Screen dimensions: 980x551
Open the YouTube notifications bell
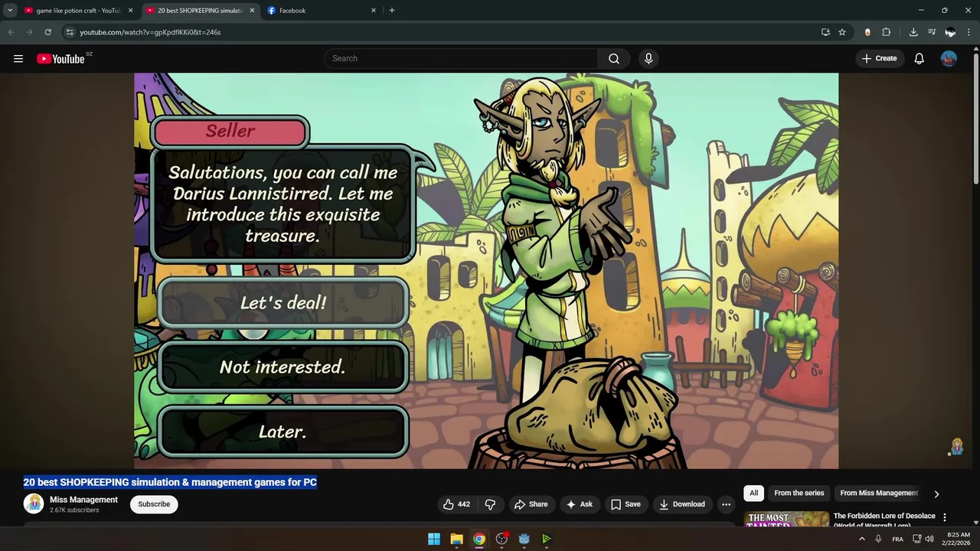coord(920,58)
